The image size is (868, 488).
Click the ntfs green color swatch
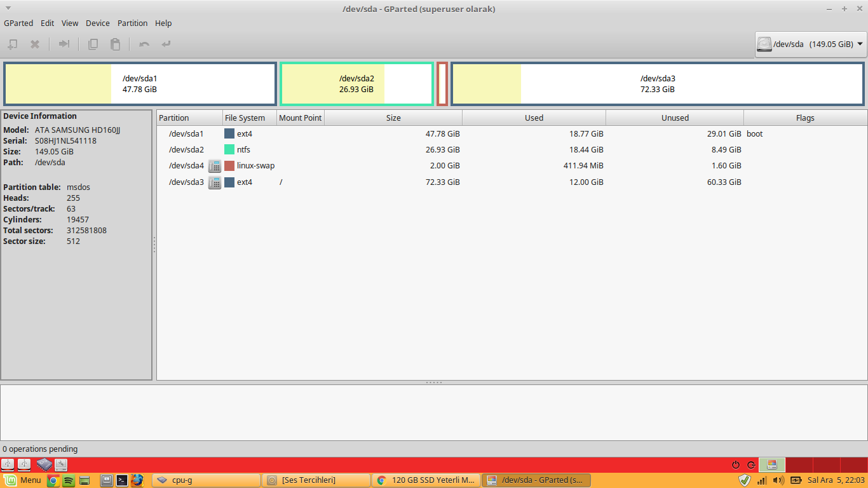coord(229,150)
